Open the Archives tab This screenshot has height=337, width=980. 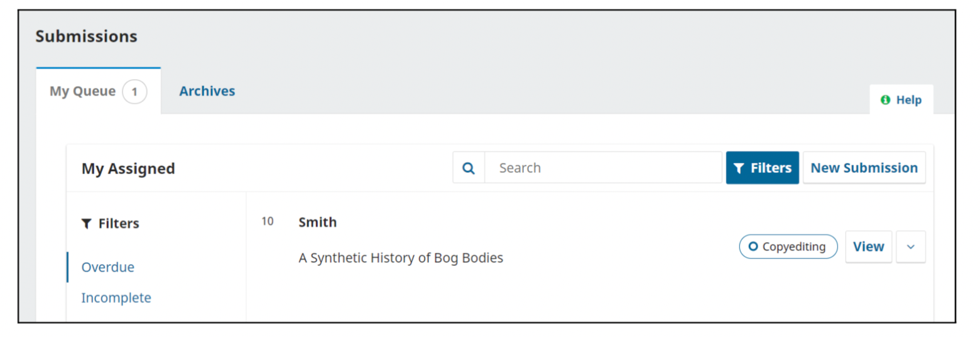tap(207, 91)
